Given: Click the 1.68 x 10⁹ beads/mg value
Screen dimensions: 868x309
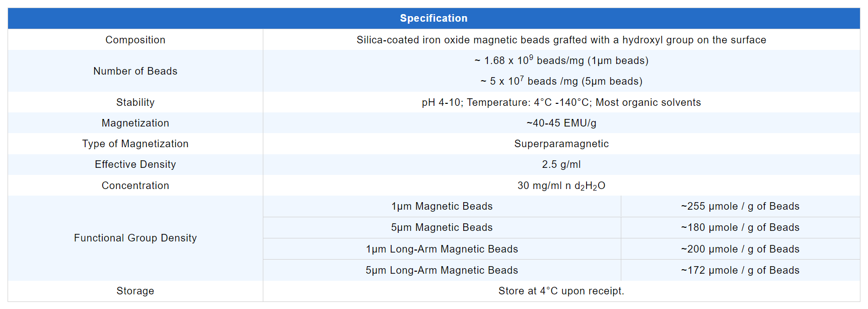Looking at the screenshot, I should tap(561, 60).
